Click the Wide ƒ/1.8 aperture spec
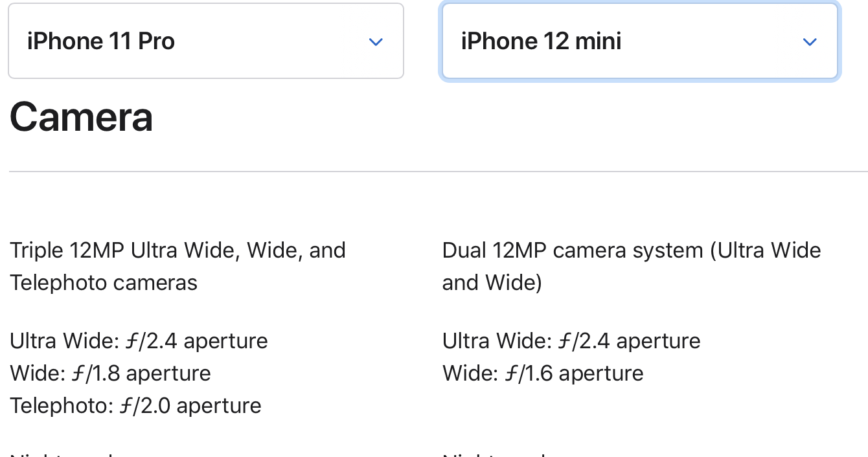The width and height of the screenshot is (868, 457). [110, 373]
